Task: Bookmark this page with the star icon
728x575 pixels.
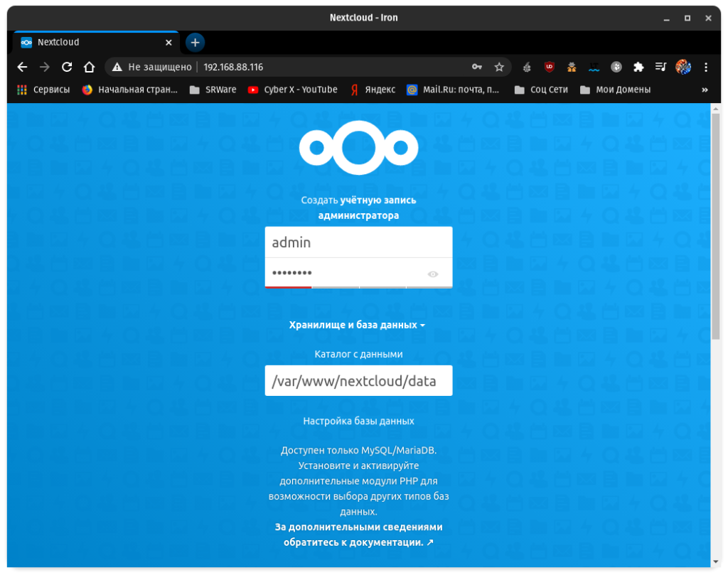Action: click(x=499, y=67)
